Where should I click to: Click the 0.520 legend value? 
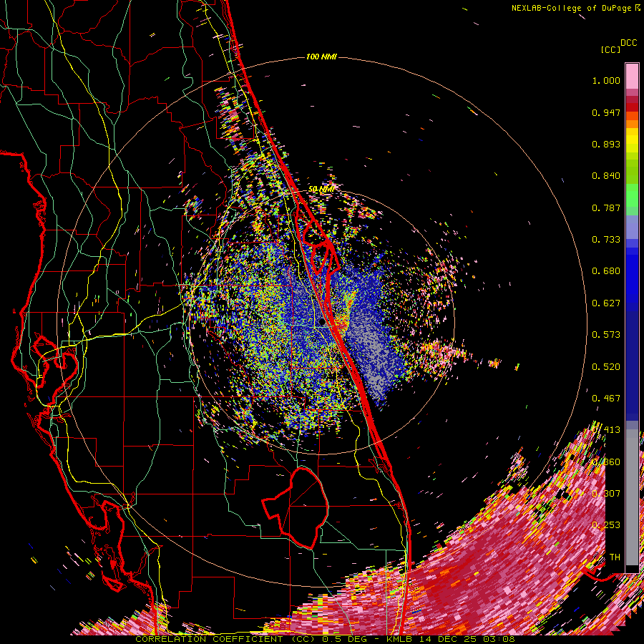click(x=606, y=367)
